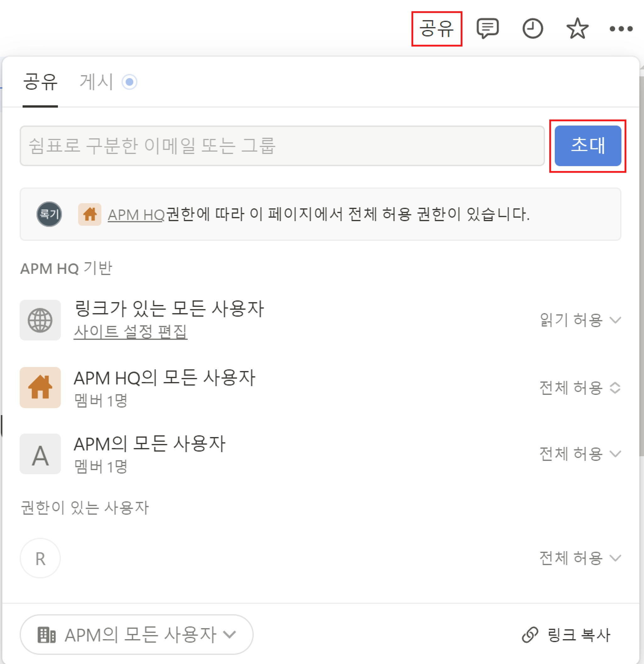Image resolution: width=644 pixels, height=664 pixels.
Task: Open the comments speech bubble icon
Action: pyautogui.click(x=487, y=29)
